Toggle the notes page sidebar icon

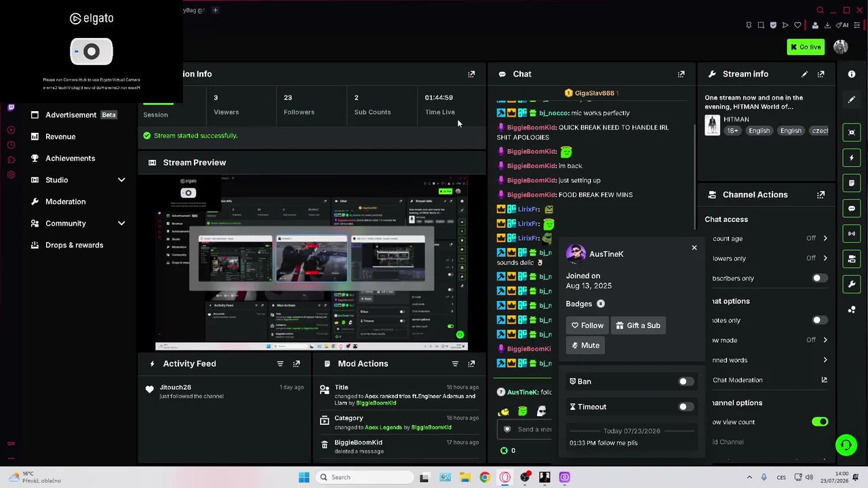(852, 183)
